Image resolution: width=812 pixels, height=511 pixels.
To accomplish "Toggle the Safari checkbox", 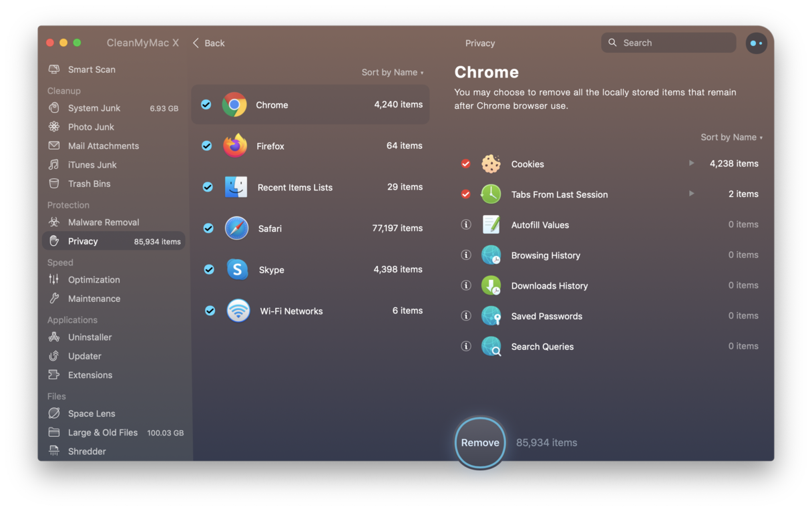I will [208, 228].
